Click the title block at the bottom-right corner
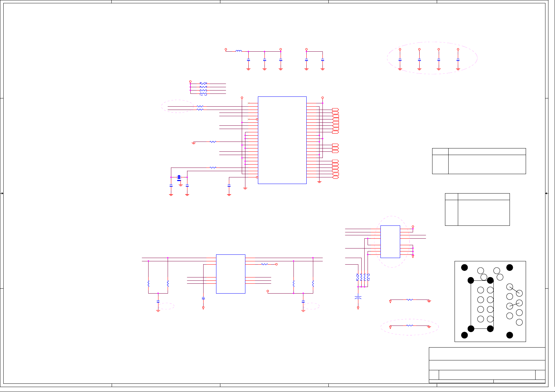Image resolution: width=555 pixels, height=392 pixels. point(487,365)
